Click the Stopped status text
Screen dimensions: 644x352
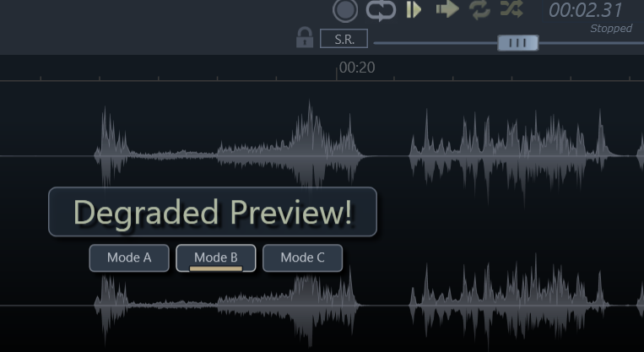coord(611,29)
